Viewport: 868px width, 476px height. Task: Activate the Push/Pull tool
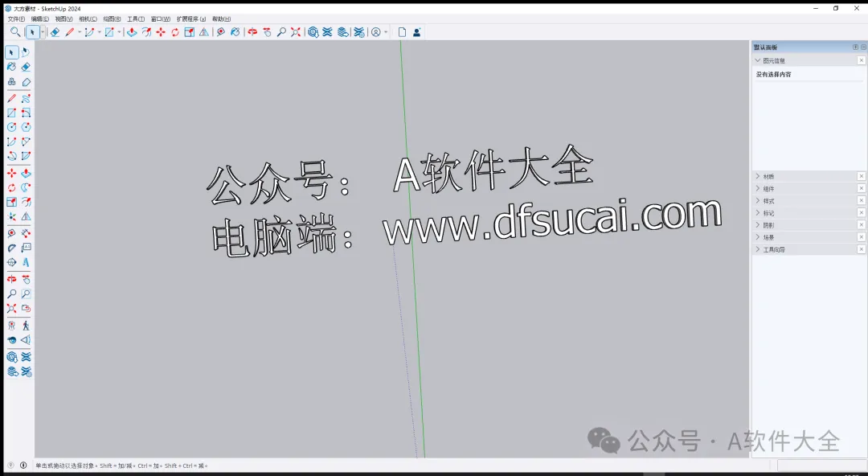click(x=25, y=172)
